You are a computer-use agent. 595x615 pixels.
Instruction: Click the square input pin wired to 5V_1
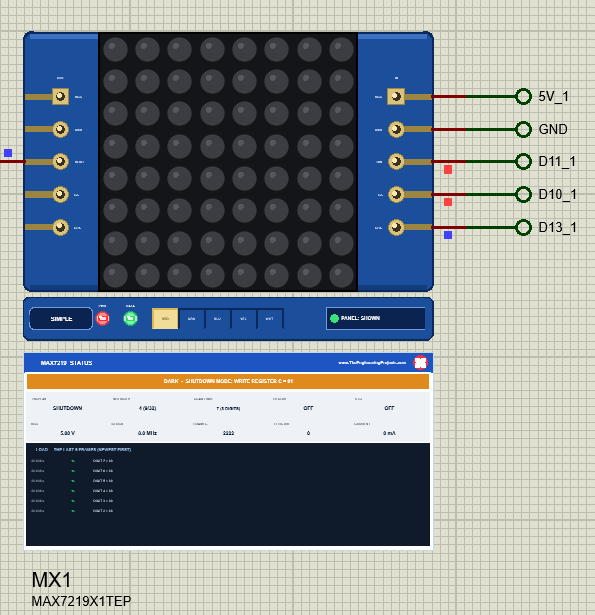pos(396,96)
